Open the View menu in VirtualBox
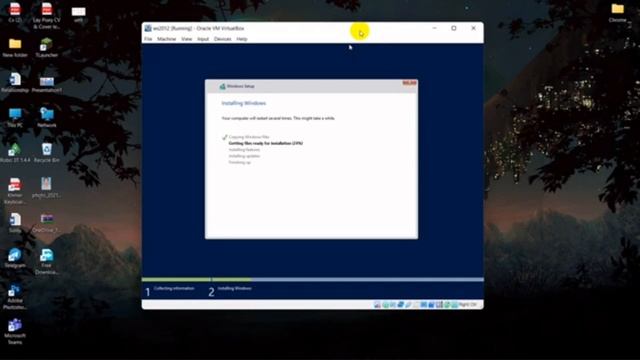640x360 pixels. pyautogui.click(x=187, y=39)
